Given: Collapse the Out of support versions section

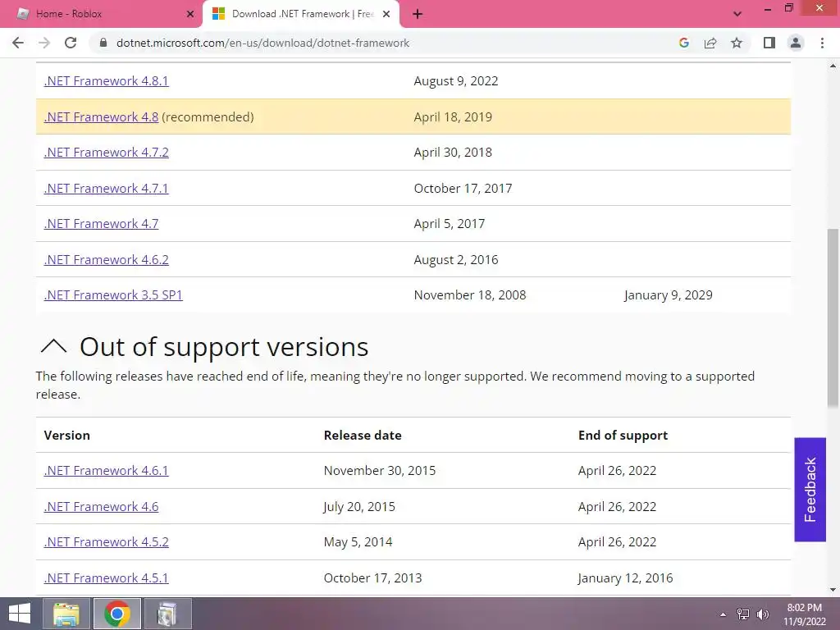Looking at the screenshot, I should coord(54,347).
